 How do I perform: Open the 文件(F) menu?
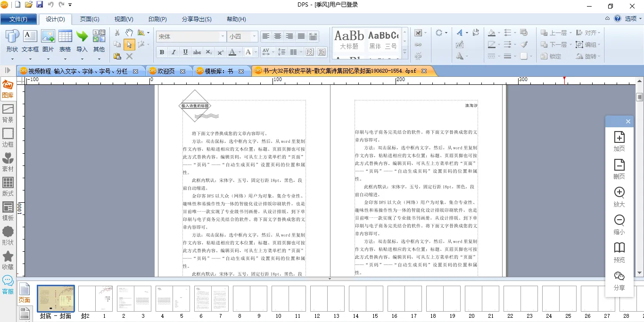tap(18, 19)
